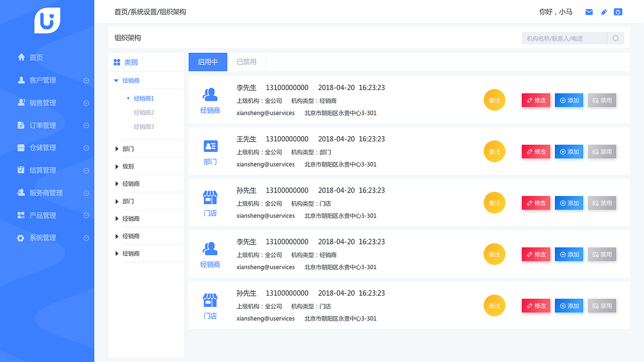This screenshot has height=362, width=644.
Task: Click the 门店 shop icon in the bottom card
Action: tap(210, 300)
